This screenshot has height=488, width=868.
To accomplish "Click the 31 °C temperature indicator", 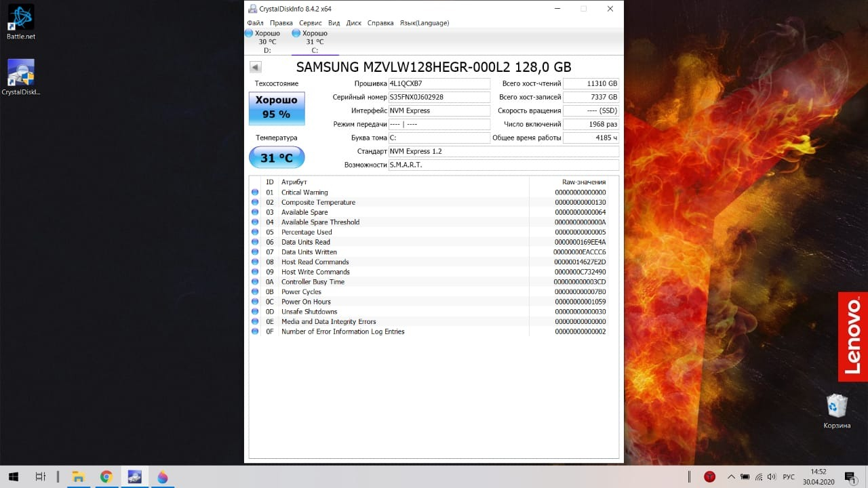I will [x=277, y=158].
